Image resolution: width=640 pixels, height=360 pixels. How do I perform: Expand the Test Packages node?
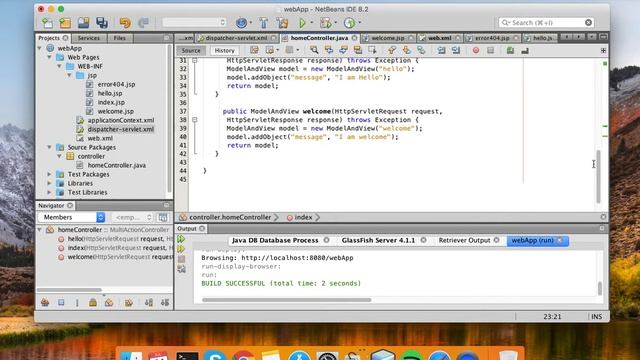[x=49, y=174]
